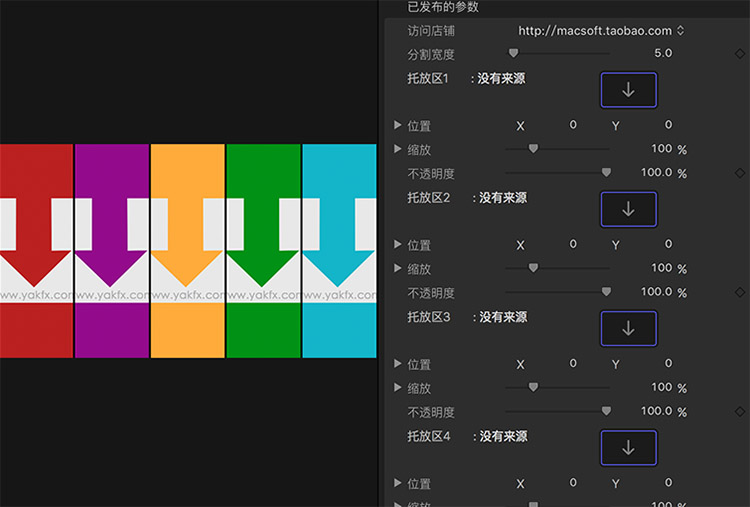Click the Y position value of 托放区2
This screenshot has width=750, height=507.
pyautogui.click(x=668, y=244)
